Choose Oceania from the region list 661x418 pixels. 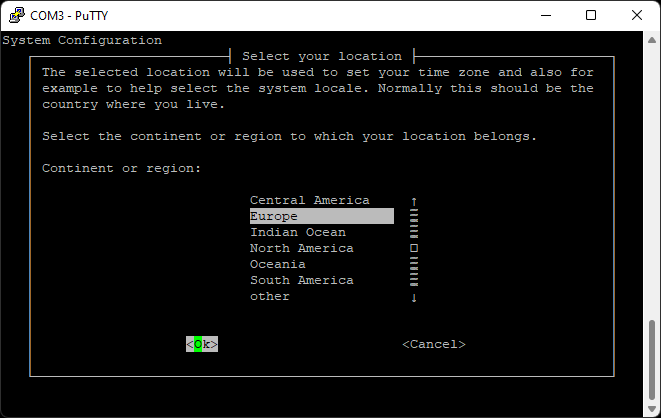[277, 264]
